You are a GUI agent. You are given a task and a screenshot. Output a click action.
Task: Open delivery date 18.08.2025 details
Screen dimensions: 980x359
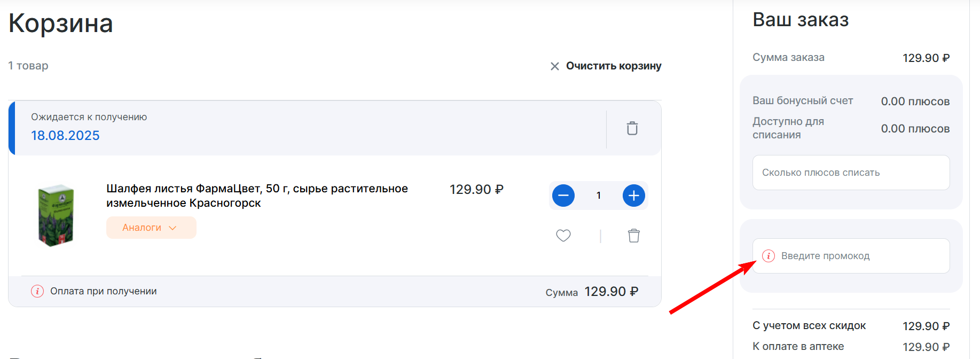65,135
